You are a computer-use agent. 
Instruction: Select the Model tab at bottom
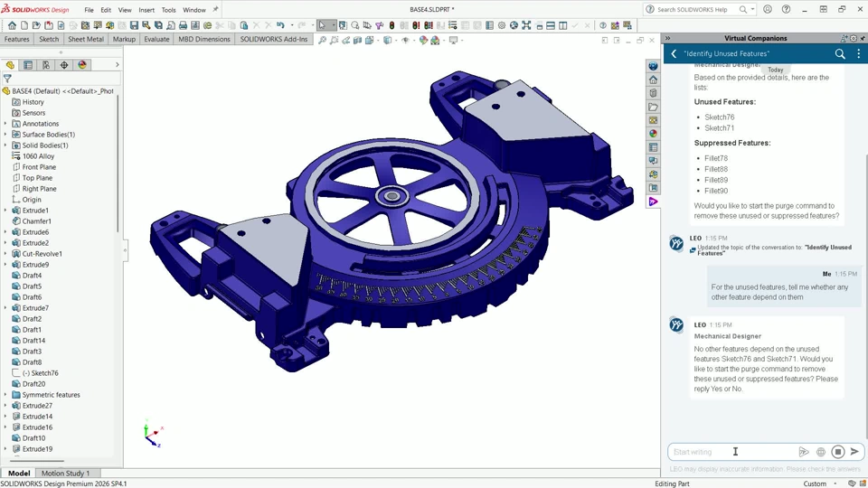click(x=19, y=473)
